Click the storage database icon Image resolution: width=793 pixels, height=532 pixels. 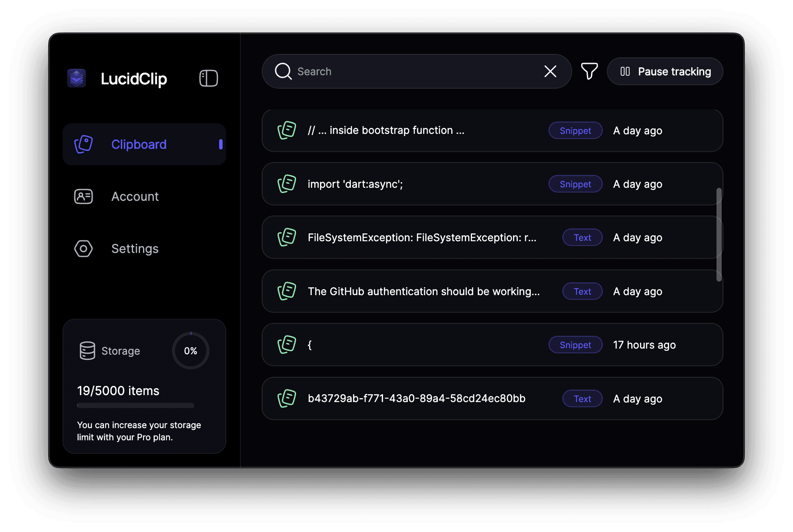point(87,351)
